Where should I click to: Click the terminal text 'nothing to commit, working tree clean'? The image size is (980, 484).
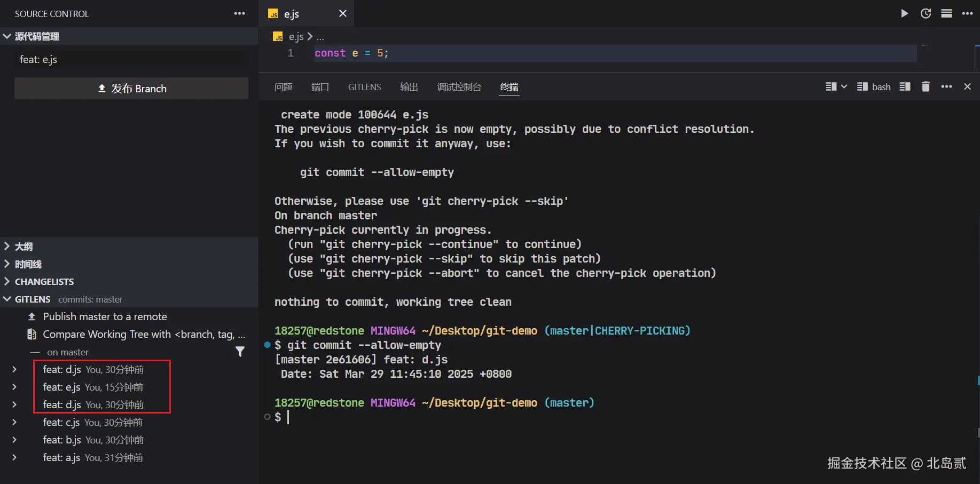coord(393,302)
